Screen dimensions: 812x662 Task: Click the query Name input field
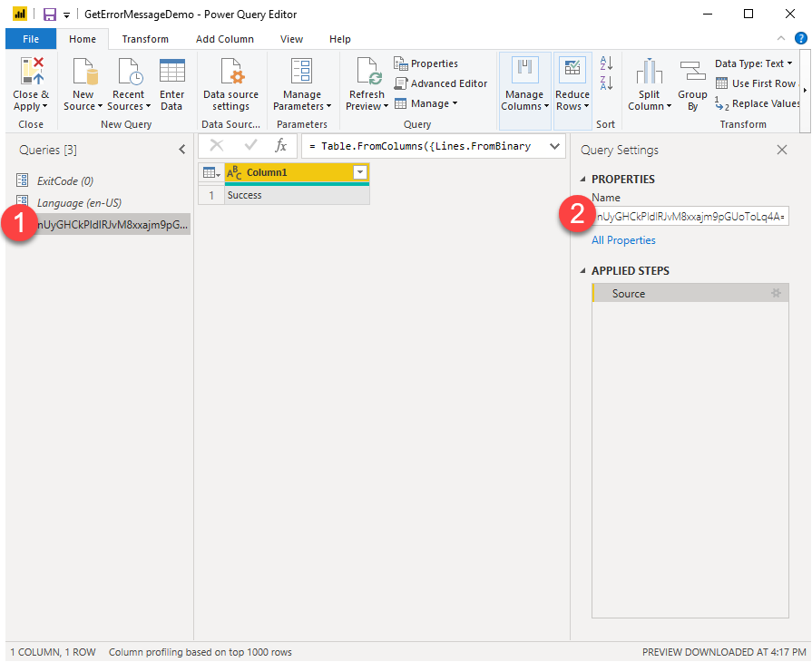click(690, 217)
